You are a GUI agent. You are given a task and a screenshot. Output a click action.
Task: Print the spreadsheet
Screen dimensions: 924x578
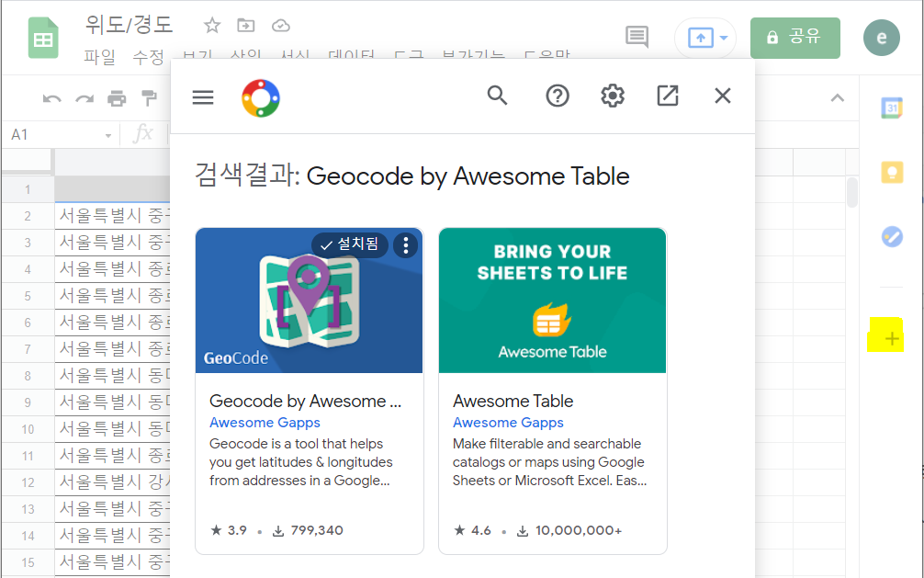[x=117, y=98]
